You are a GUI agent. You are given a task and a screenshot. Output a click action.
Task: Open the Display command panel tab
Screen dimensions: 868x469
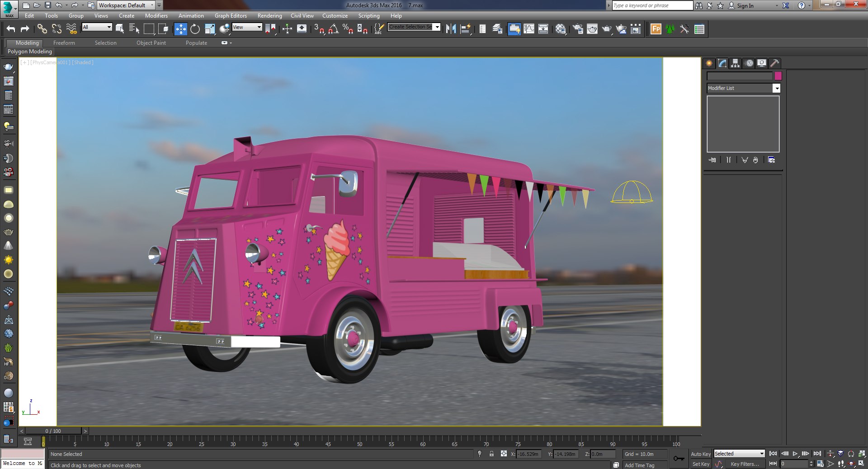pyautogui.click(x=762, y=63)
